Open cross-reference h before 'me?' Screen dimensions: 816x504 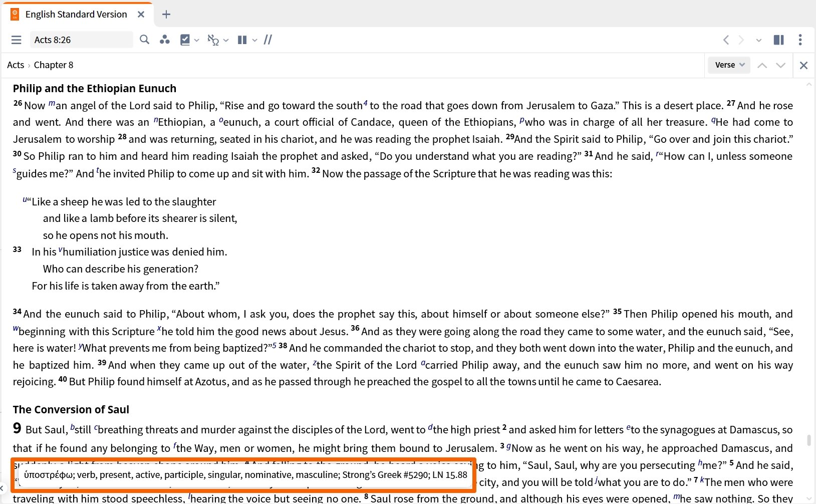pyautogui.click(x=700, y=463)
